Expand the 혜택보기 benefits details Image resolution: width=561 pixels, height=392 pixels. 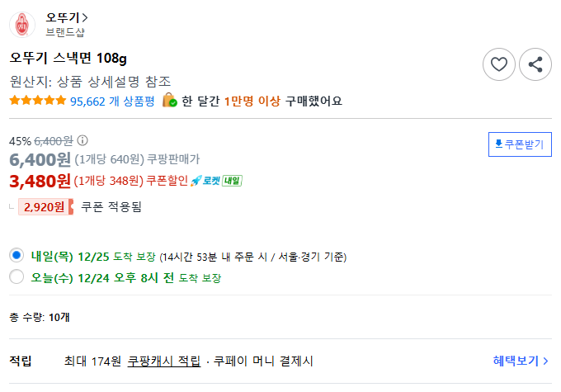pyautogui.click(x=521, y=361)
